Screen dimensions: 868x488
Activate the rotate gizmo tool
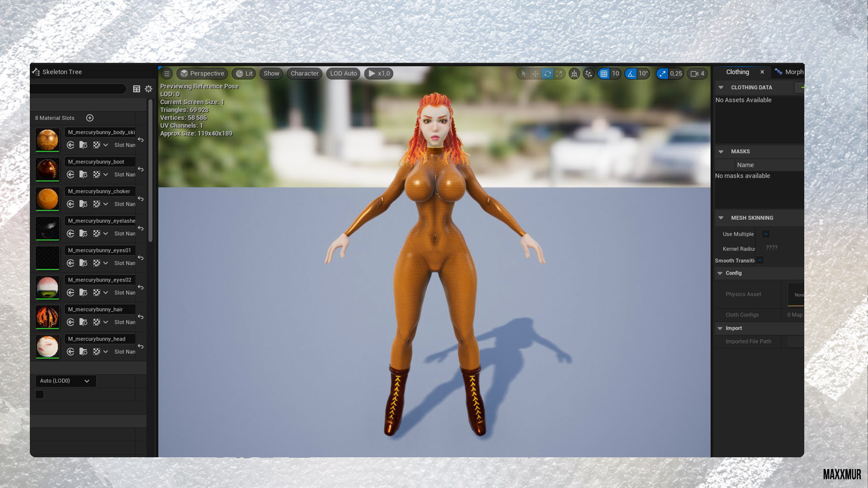pyautogui.click(x=547, y=74)
